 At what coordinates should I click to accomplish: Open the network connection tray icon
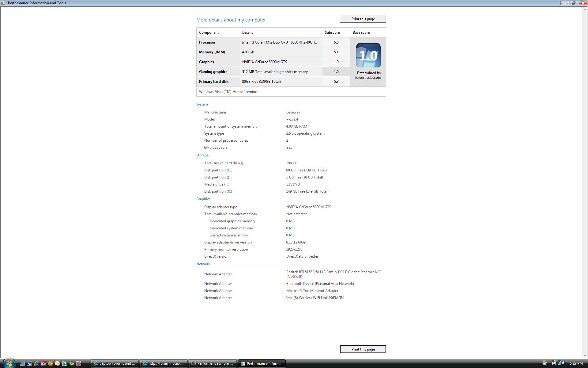tap(559, 363)
